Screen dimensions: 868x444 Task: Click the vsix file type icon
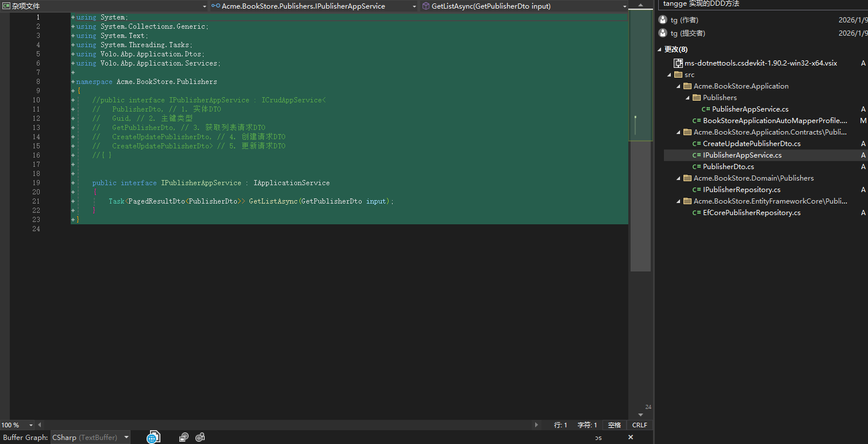click(x=678, y=63)
